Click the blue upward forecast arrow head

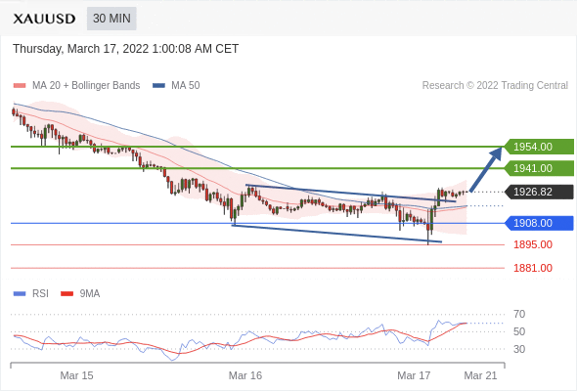tap(497, 152)
